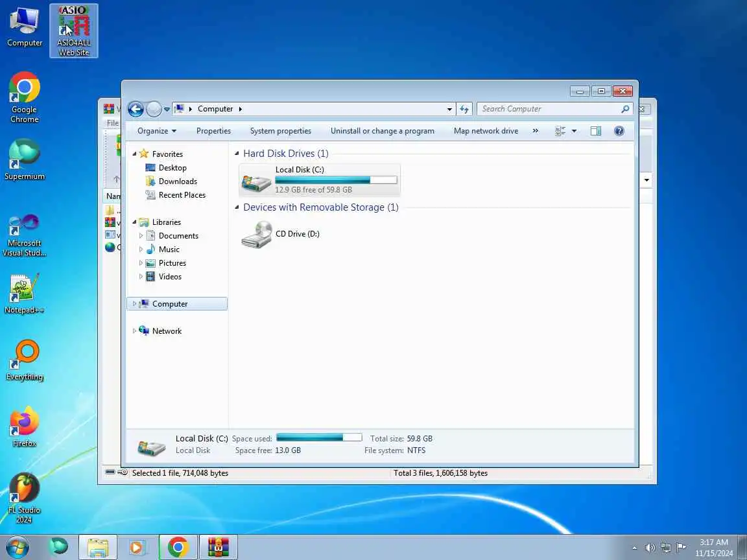The height and width of the screenshot is (560, 747).
Task: Select Desktop under Favorites
Action: 172,168
